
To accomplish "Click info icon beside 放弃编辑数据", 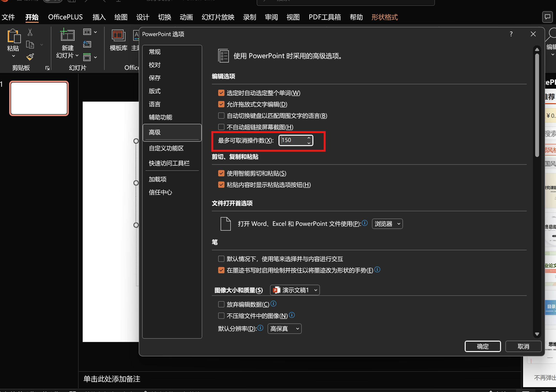I will tap(273, 304).
